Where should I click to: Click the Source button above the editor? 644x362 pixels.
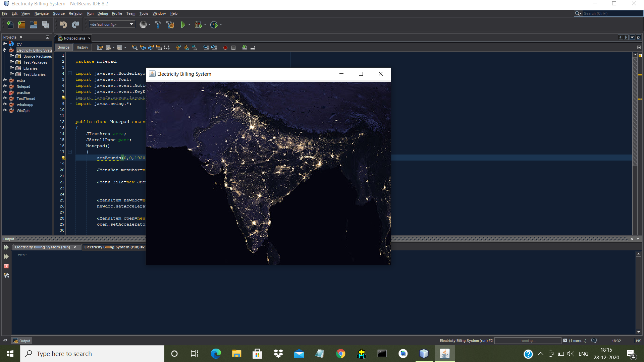click(63, 47)
